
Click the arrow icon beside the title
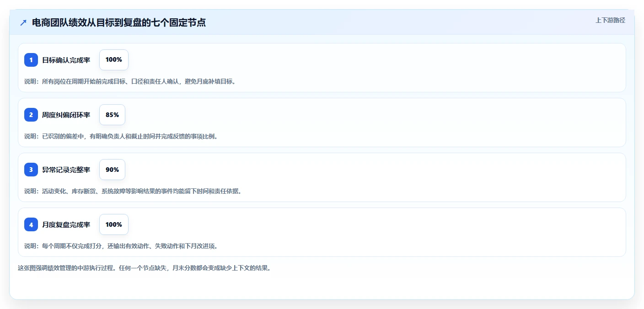23,23
